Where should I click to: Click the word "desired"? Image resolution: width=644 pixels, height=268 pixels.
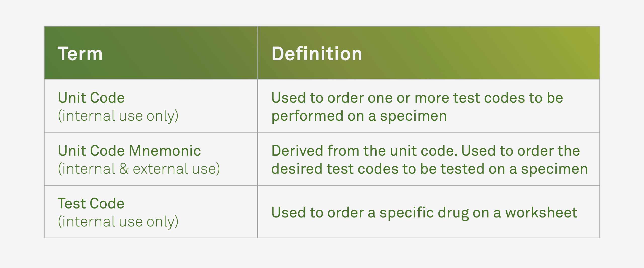[297, 169]
